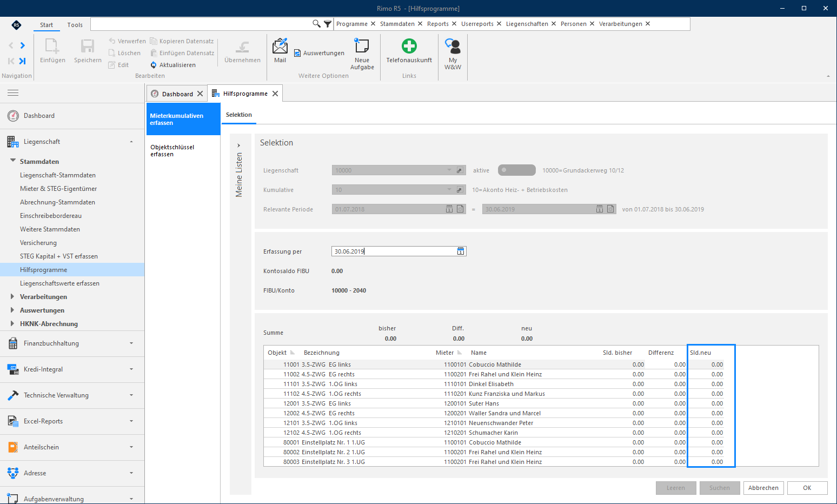Switch to the Dashboard document tab
This screenshot has width=837, height=504.
177,94
